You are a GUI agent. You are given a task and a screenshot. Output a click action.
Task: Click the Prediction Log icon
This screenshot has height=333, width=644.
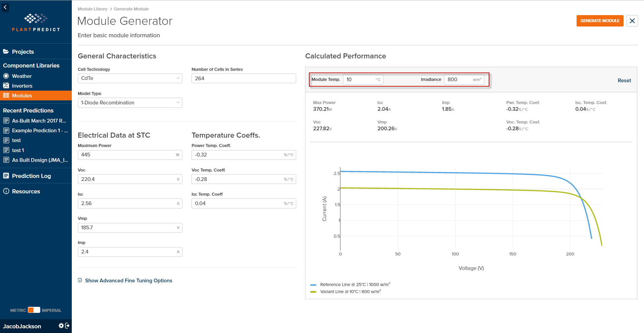[x=6, y=176]
